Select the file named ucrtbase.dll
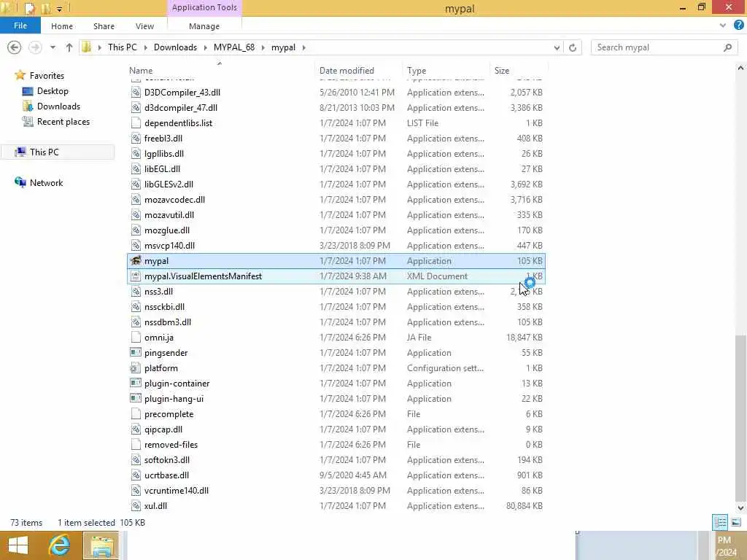Image resolution: width=747 pixels, height=560 pixels. (166, 475)
